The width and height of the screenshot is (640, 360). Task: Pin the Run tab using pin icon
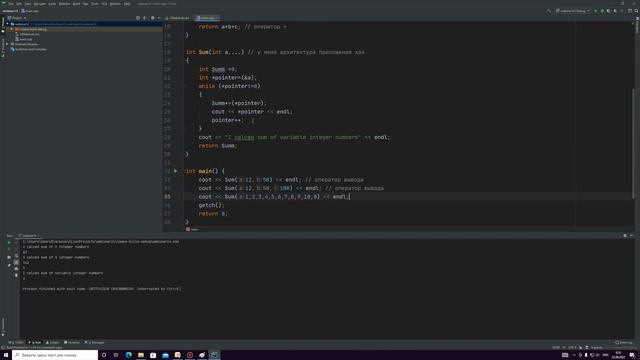(9, 265)
